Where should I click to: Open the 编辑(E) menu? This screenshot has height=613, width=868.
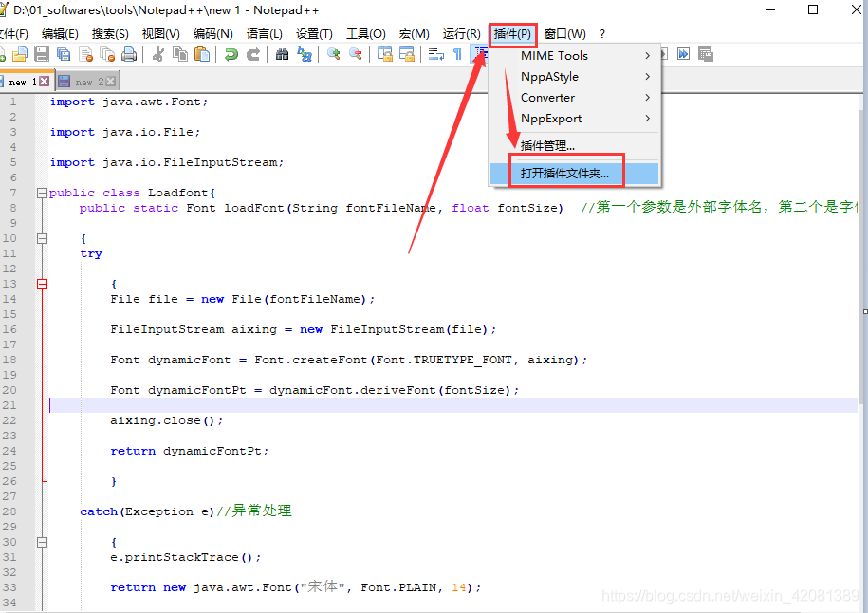coord(60,34)
